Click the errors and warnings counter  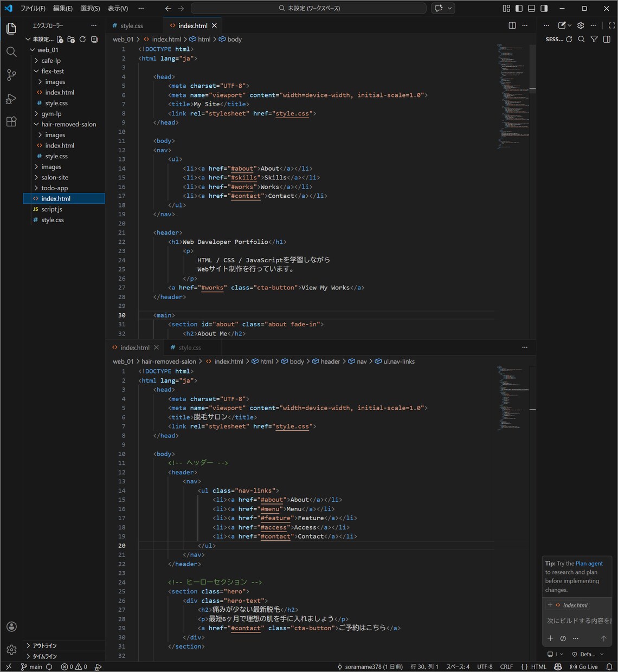[x=74, y=667]
